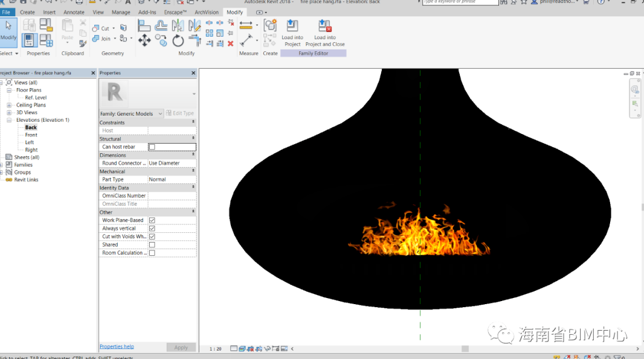Click the Properties help link
644x359 pixels.
click(117, 347)
